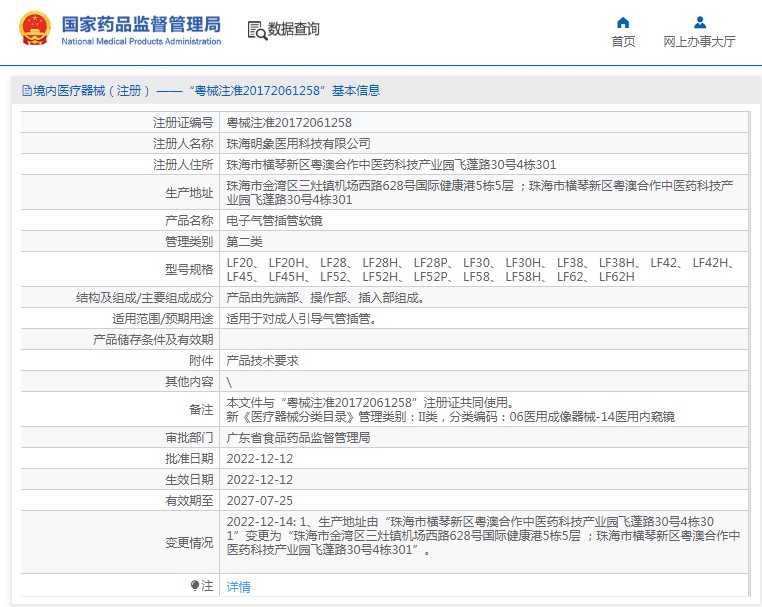Click the 批准日期 value 2022-12-12
The image size is (762, 607).
pos(260,458)
